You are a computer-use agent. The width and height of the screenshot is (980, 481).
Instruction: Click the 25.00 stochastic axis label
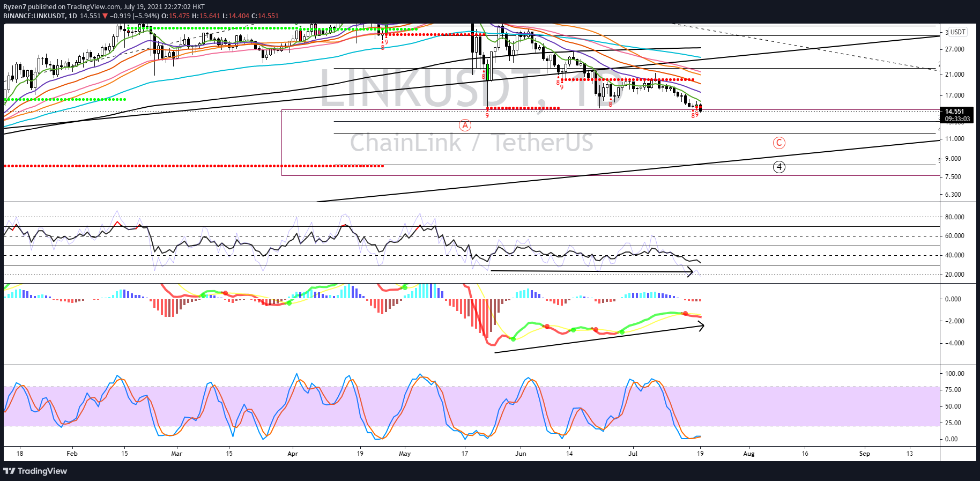[x=953, y=423]
